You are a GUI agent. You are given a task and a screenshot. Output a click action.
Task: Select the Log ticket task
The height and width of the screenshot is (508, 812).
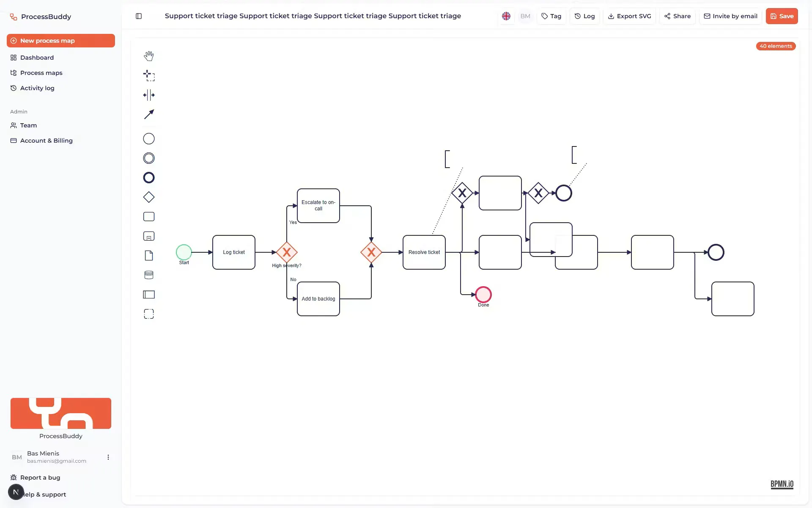[234, 252]
